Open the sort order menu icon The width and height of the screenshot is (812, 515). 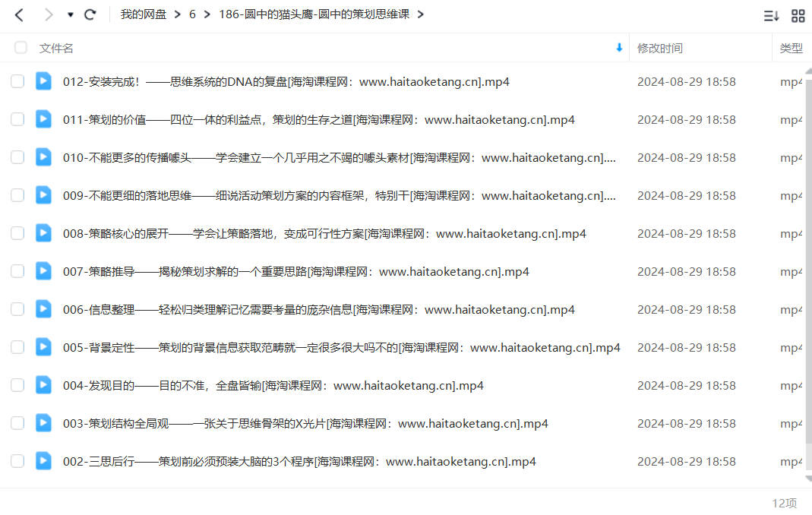coord(771,15)
